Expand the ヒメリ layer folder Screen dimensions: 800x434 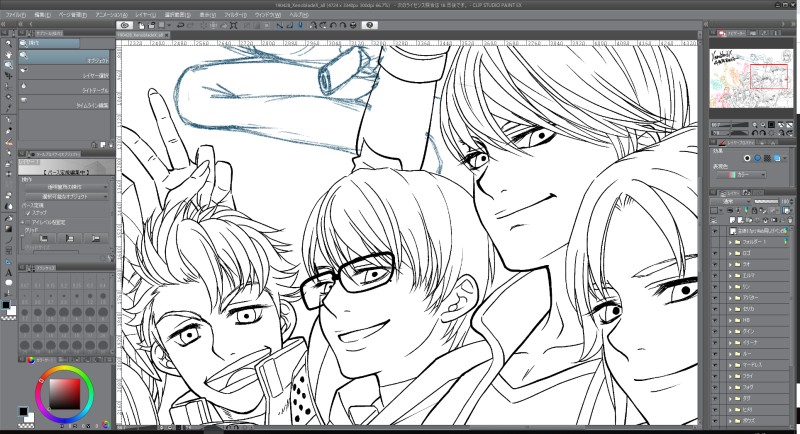731,410
